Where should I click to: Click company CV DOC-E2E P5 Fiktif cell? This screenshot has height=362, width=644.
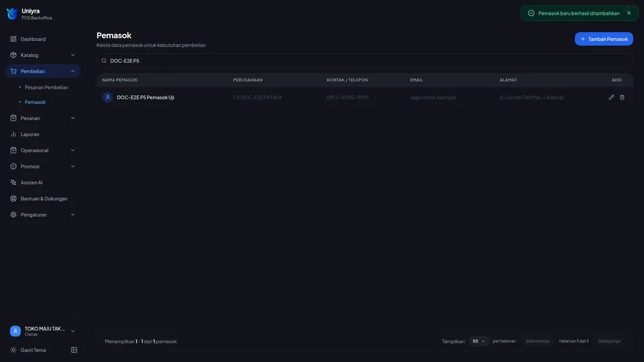[257, 97]
